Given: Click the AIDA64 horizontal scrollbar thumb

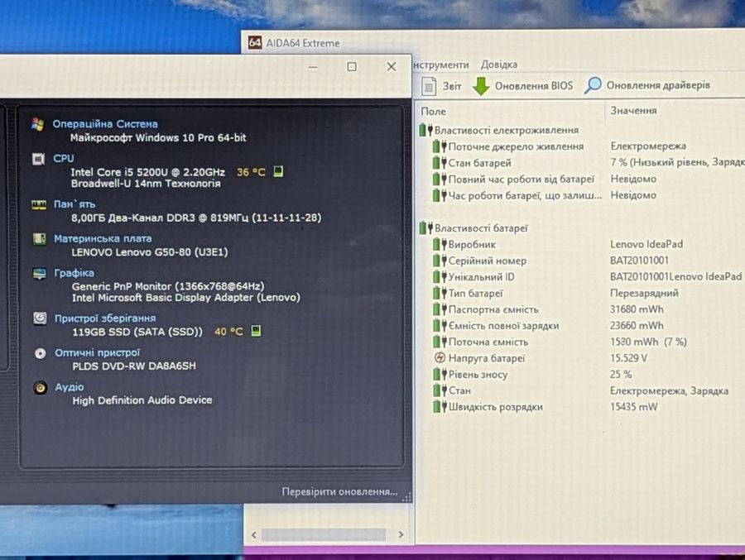Looking at the screenshot, I should point(324,535).
